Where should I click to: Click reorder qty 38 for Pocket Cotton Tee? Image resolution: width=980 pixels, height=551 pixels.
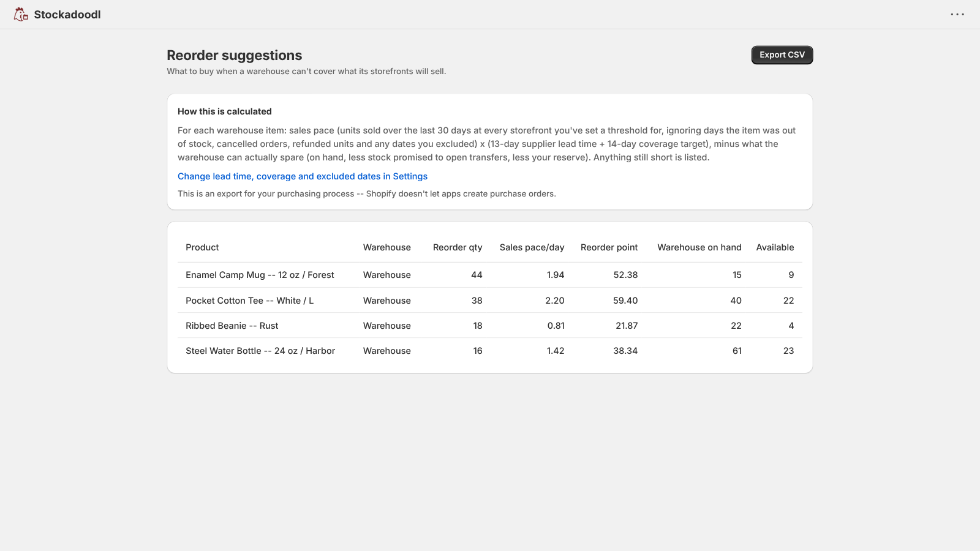(x=477, y=301)
